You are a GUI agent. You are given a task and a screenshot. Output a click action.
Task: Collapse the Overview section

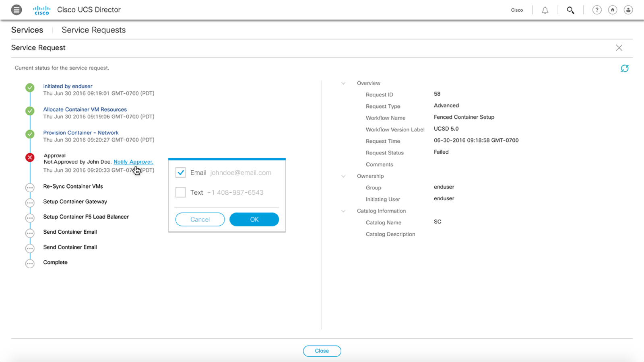pyautogui.click(x=343, y=83)
